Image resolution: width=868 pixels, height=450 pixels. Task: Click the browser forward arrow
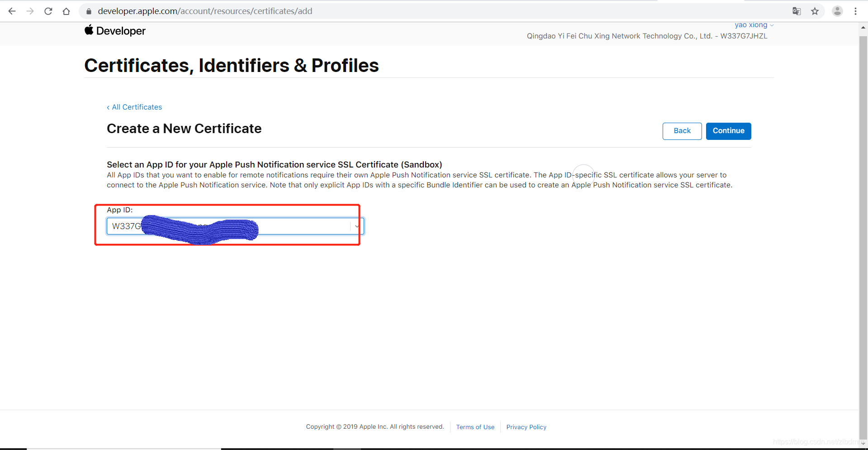[x=30, y=11]
